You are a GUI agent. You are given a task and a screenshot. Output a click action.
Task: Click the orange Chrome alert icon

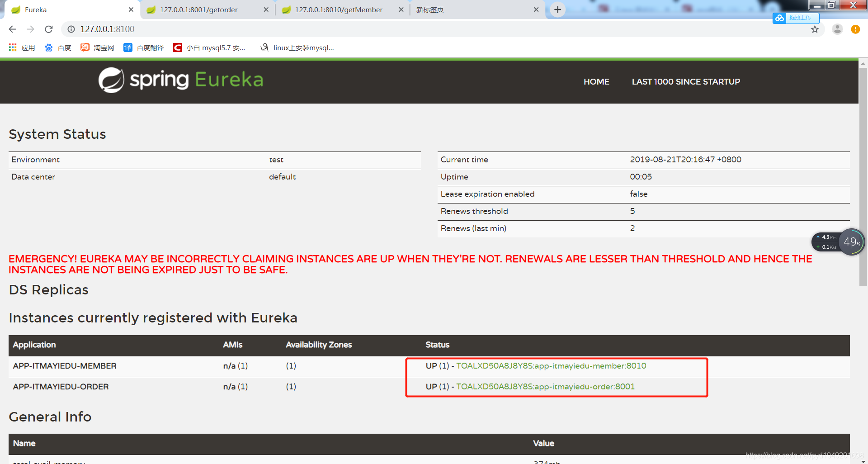point(855,29)
